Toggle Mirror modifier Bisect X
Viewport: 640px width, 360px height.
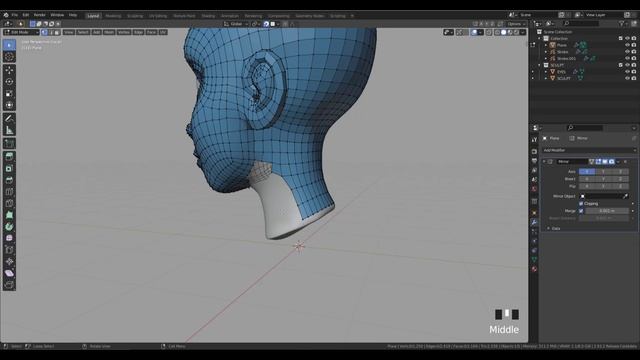coord(587,179)
